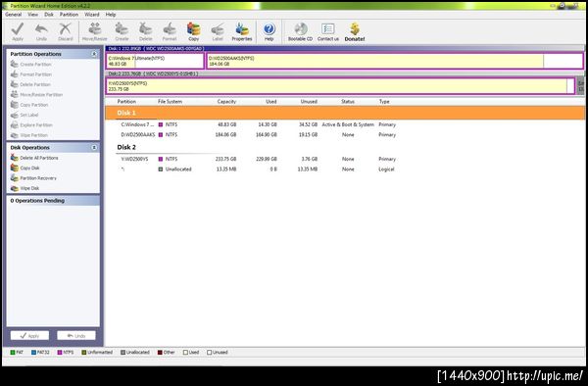Open the Disk menu
The image size is (588, 386).
(49, 15)
